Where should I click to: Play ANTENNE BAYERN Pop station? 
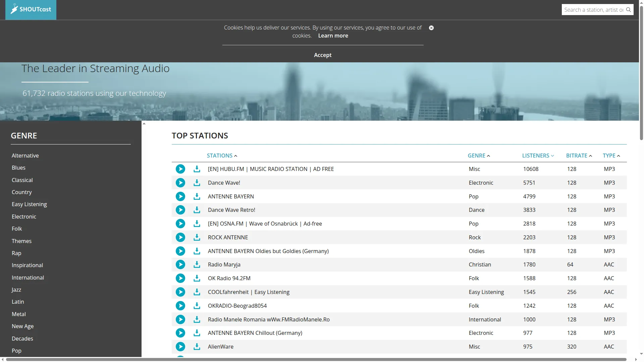[180, 196]
